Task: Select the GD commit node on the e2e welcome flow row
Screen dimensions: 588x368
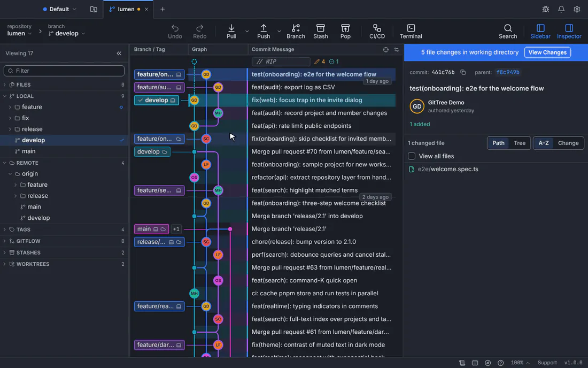Action: (206, 74)
